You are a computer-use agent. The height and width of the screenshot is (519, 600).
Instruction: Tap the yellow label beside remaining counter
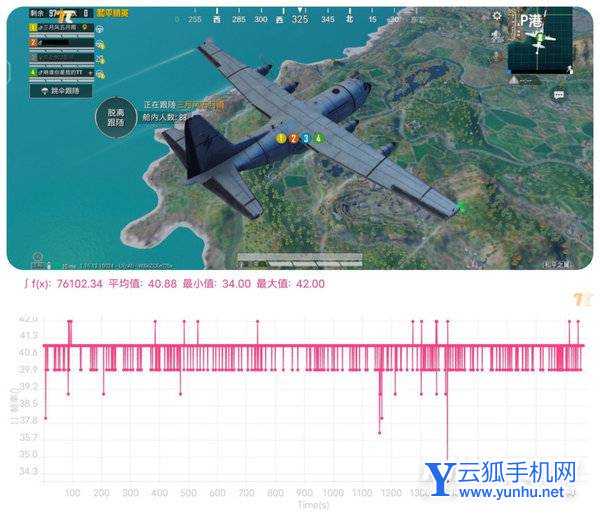[x=112, y=13]
